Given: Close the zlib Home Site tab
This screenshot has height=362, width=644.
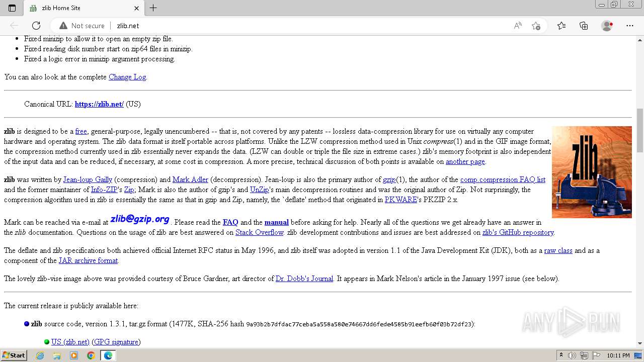Looking at the screenshot, I should (x=137, y=8).
